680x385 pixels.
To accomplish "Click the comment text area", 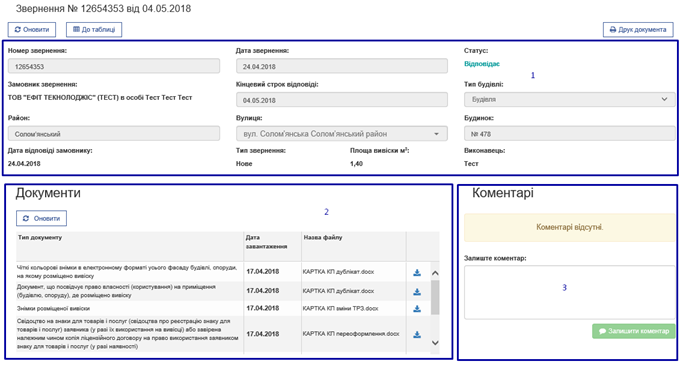I will click(569, 292).
